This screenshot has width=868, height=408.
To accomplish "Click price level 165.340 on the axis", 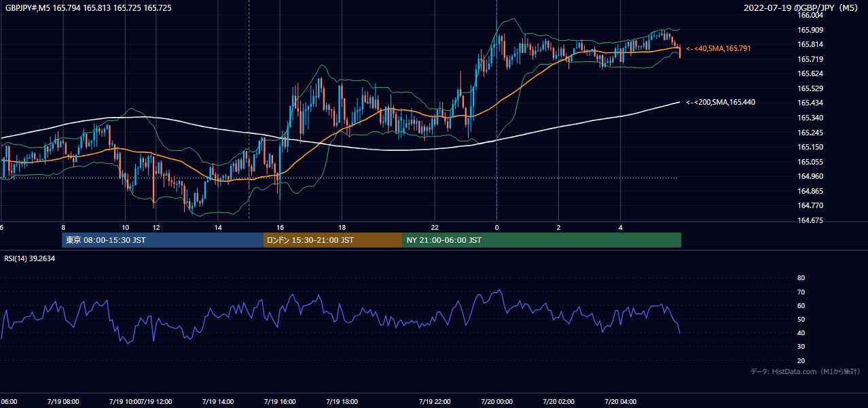I will point(811,118).
